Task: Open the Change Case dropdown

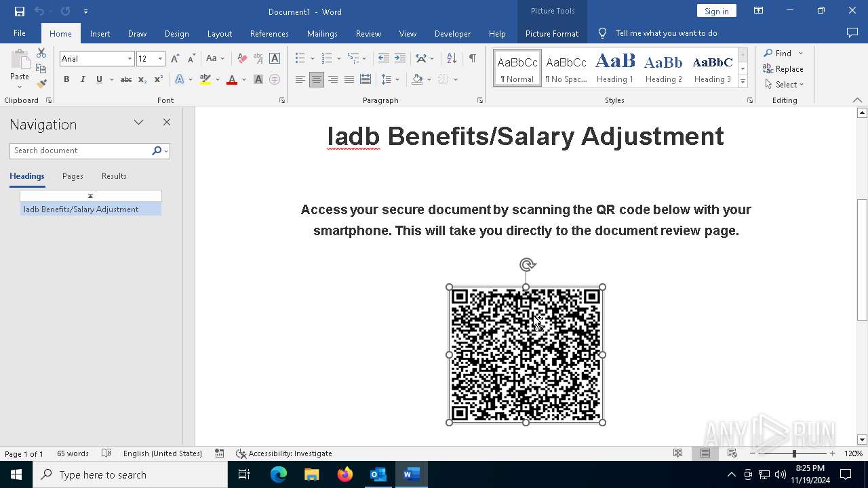Action: point(215,59)
